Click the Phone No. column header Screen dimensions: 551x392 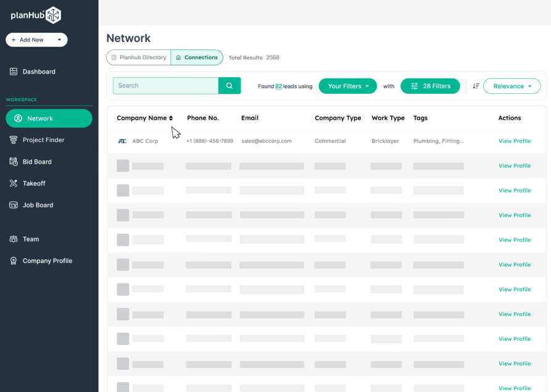click(203, 118)
